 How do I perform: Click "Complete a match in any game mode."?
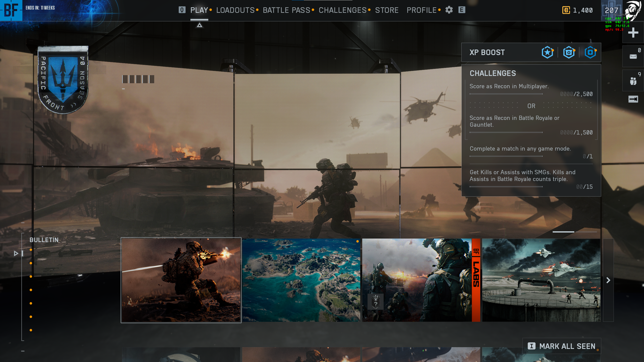(520, 149)
